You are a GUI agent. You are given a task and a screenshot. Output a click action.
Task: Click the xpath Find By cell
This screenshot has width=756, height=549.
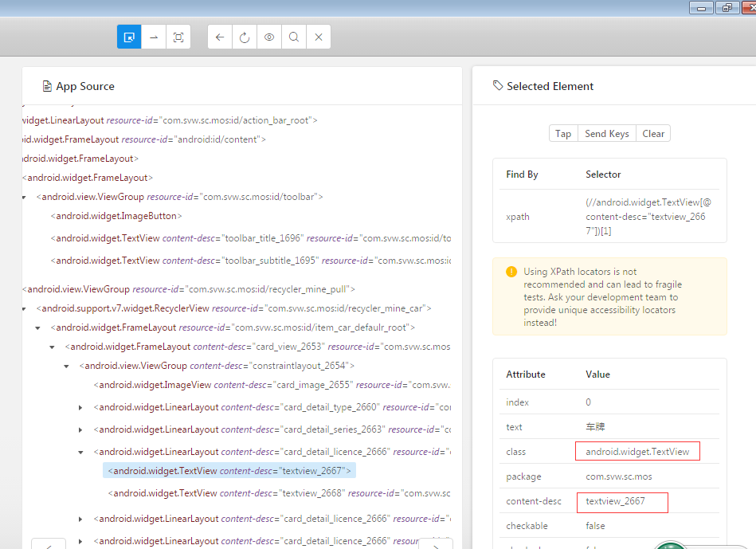click(x=517, y=217)
